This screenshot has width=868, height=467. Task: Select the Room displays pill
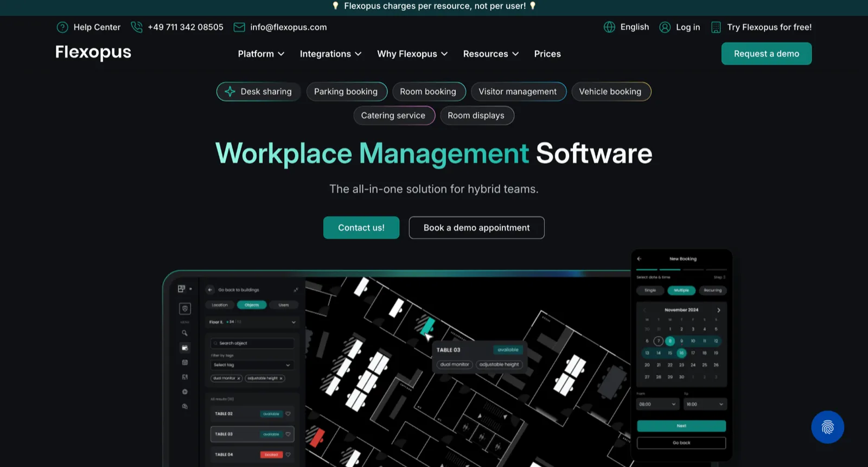pyautogui.click(x=477, y=116)
